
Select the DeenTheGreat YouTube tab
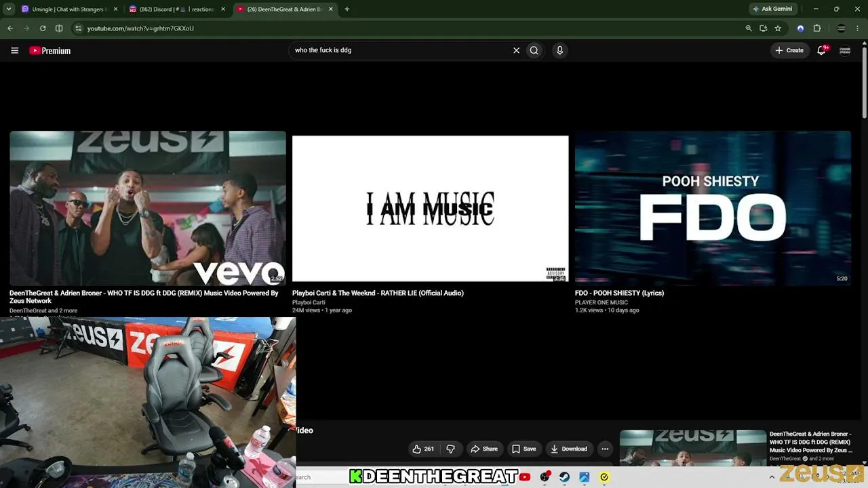(283, 9)
